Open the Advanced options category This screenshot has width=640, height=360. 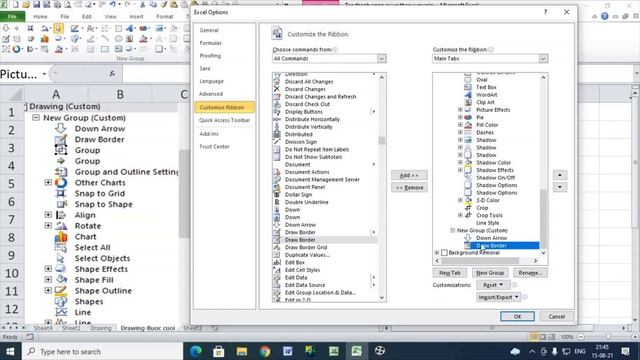coord(211,94)
